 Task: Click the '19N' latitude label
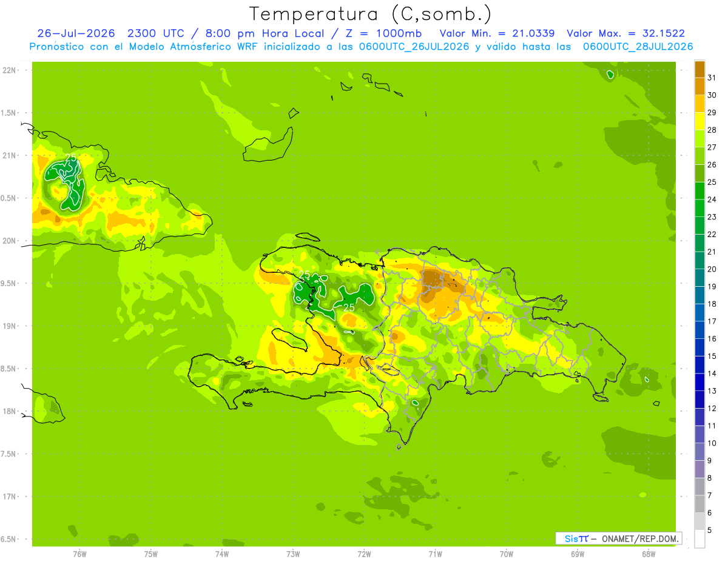(9, 326)
